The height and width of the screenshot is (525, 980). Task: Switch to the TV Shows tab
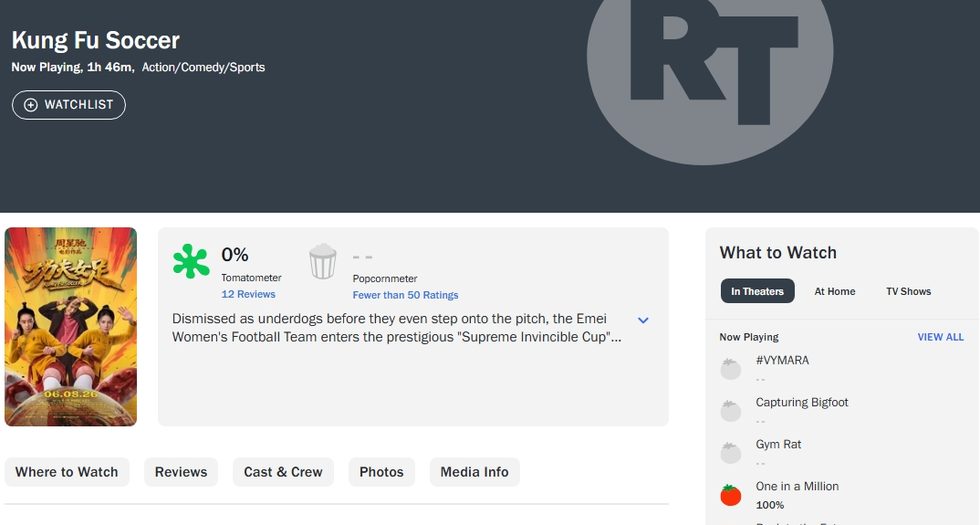908,291
